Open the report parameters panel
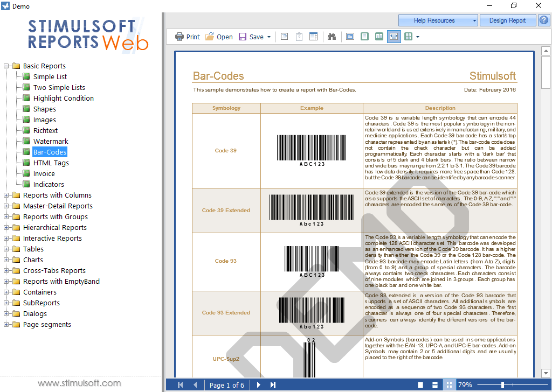This screenshot has width=552, height=392. [298, 37]
